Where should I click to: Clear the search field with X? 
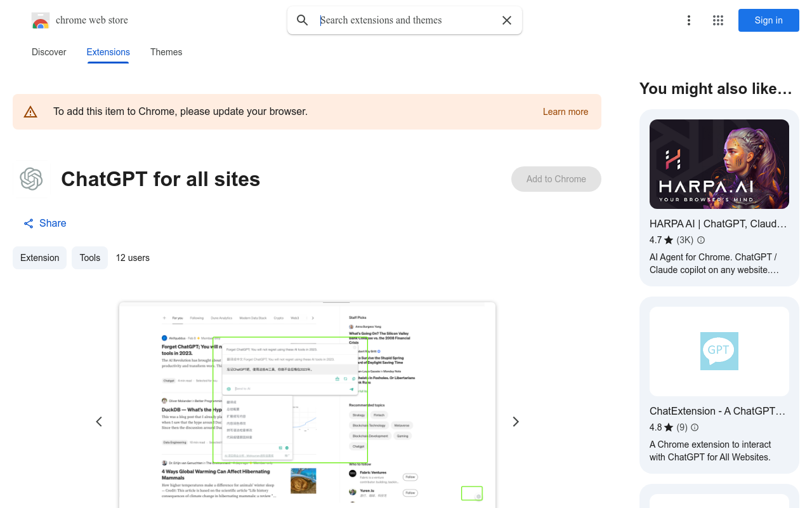507,20
